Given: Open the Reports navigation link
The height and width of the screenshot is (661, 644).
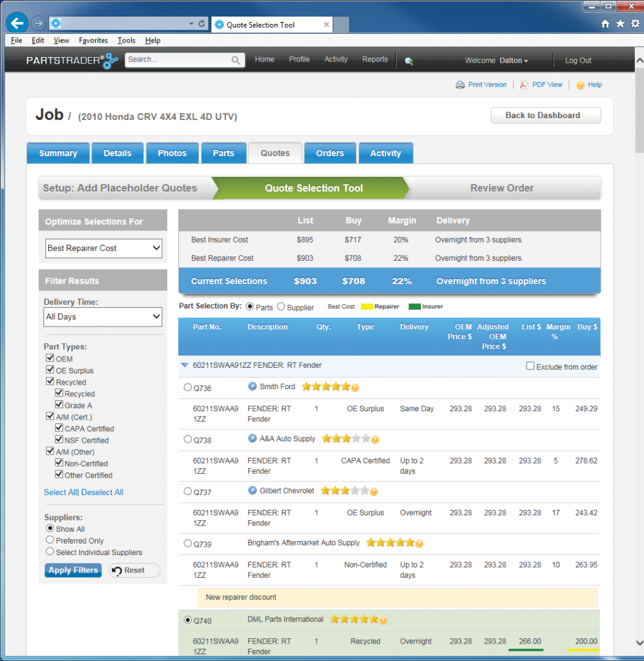Looking at the screenshot, I should tap(375, 59).
